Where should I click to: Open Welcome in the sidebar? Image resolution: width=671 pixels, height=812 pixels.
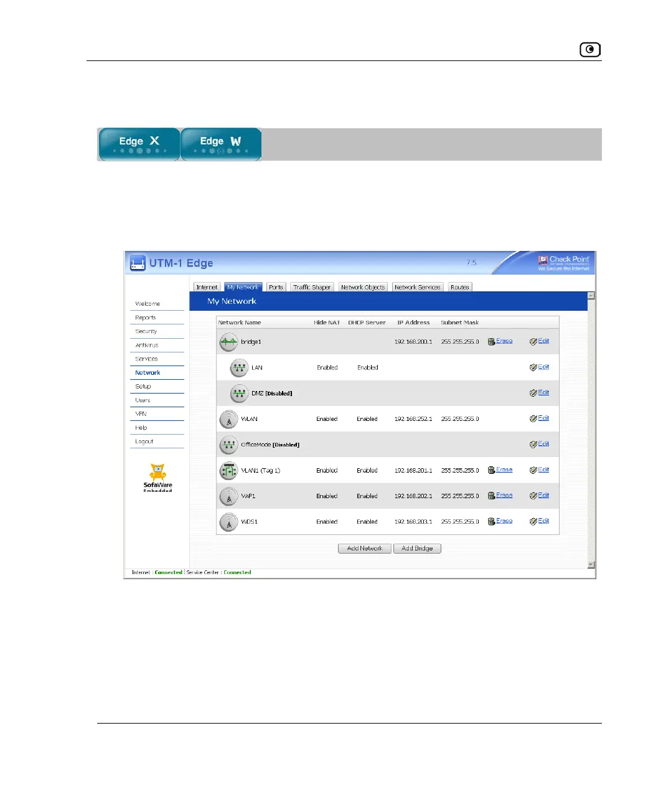point(148,304)
